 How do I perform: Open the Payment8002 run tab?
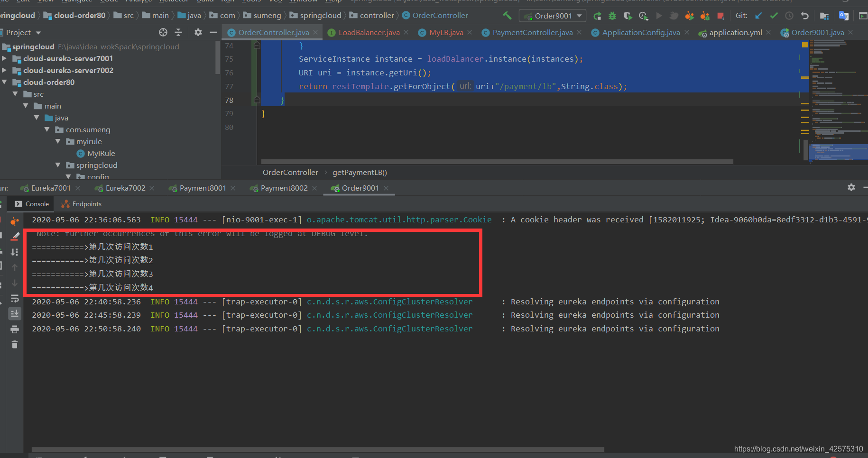pos(284,188)
